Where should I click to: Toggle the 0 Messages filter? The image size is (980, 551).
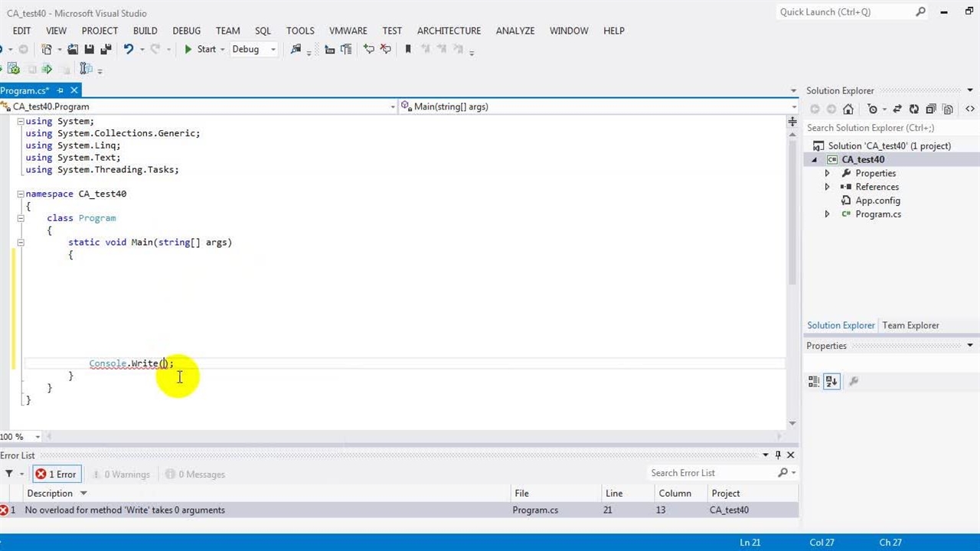click(194, 474)
